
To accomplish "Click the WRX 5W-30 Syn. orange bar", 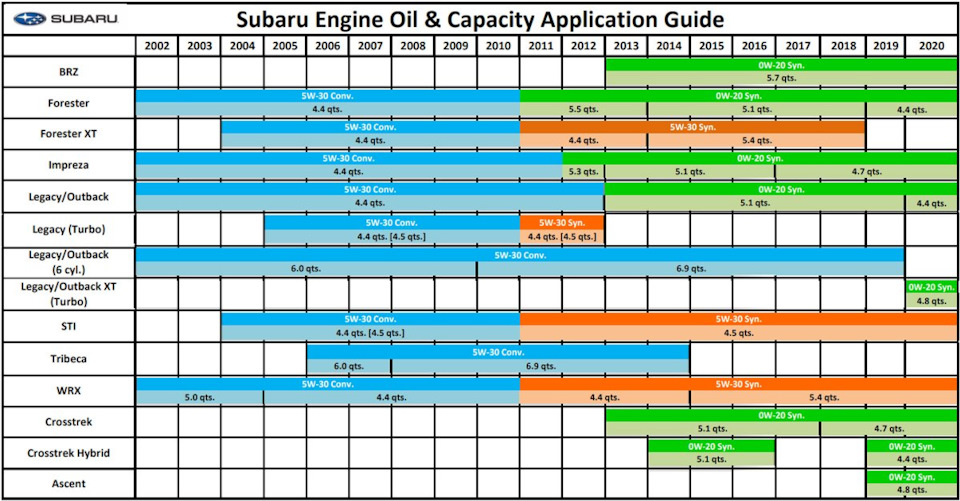I will [x=738, y=384].
